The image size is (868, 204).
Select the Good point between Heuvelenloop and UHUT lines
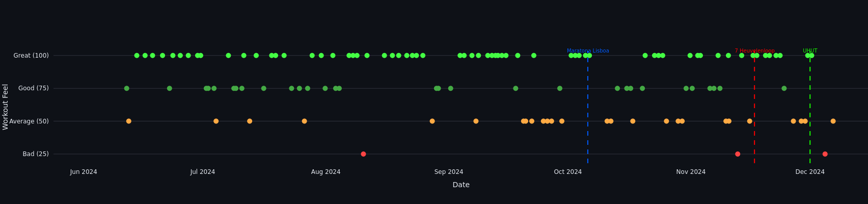tap(784, 88)
